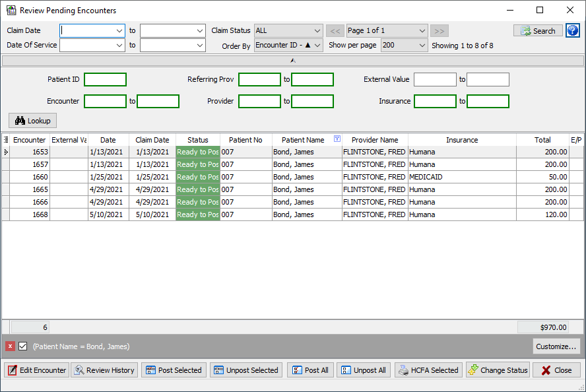Click the Customize... filter button
Viewport: 586px width, 392px height.
click(x=556, y=346)
